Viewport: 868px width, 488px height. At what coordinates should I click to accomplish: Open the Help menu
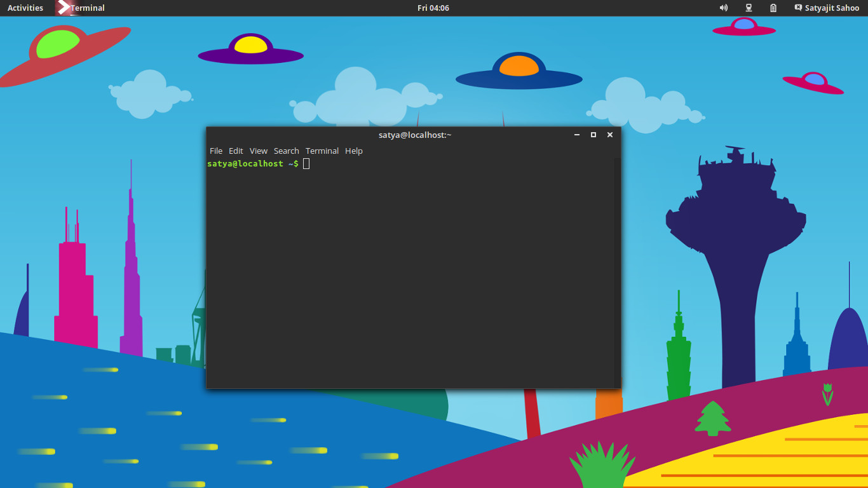[x=354, y=151]
